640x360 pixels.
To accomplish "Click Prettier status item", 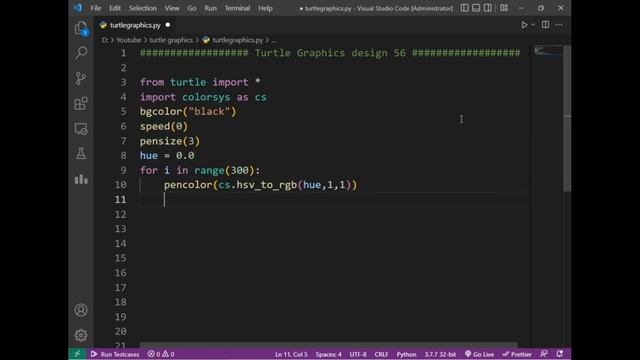I will (x=517, y=354).
